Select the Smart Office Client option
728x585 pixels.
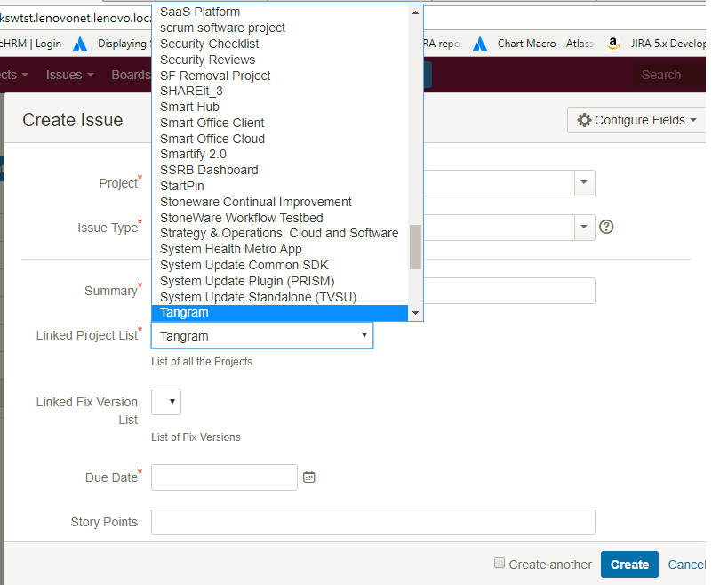[x=280, y=123]
